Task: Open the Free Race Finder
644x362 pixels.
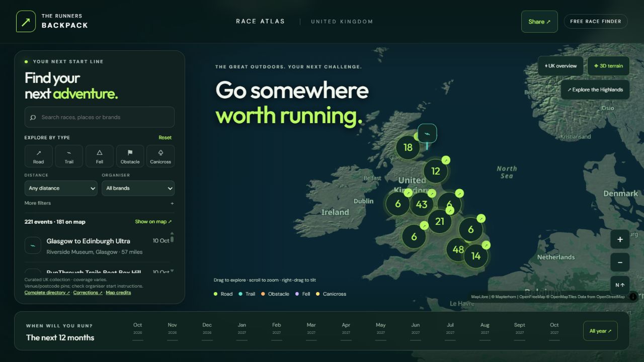Action: [596, 21]
